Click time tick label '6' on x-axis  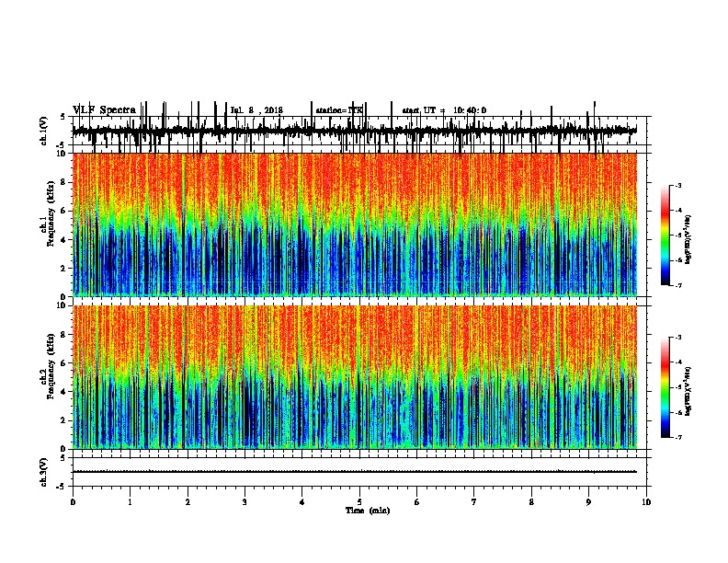(417, 502)
